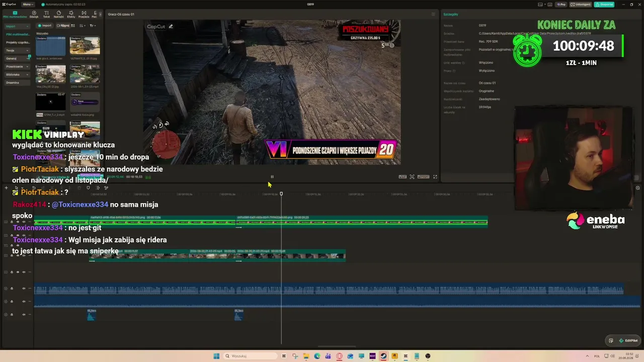Click the timeline playhead marker

click(281, 194)
